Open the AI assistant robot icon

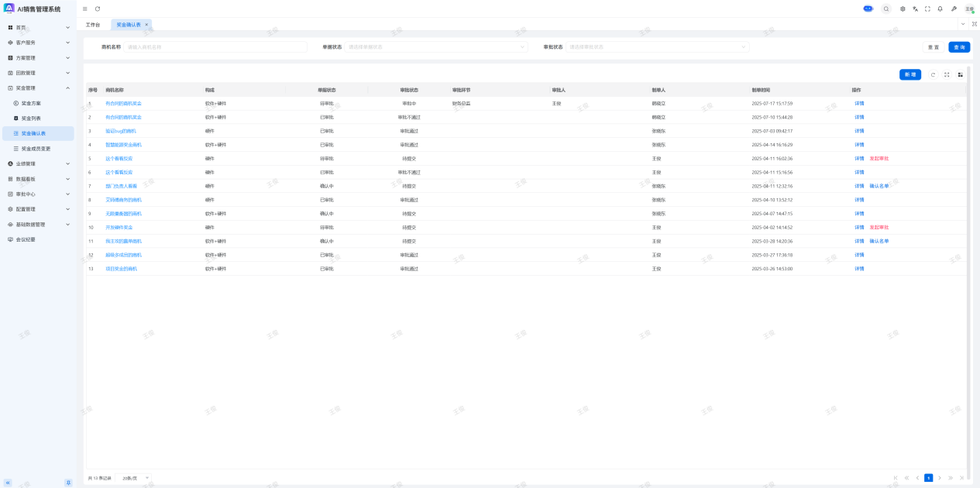click(x=868, y=9)
